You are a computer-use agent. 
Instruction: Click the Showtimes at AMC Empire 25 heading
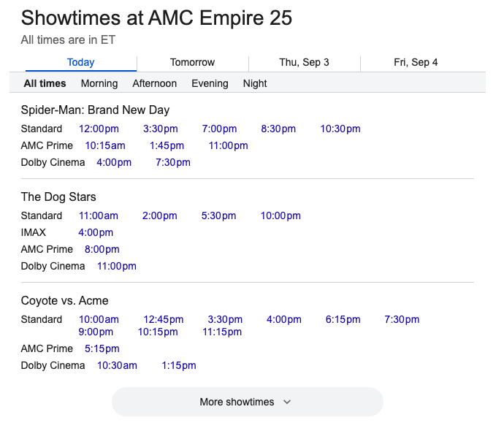coord(156,18)
